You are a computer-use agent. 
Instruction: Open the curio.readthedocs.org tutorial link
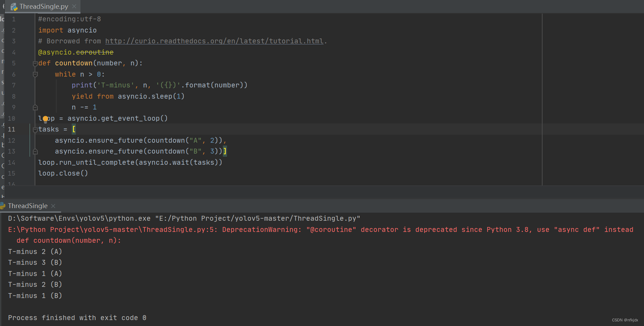tap(214, 41)
